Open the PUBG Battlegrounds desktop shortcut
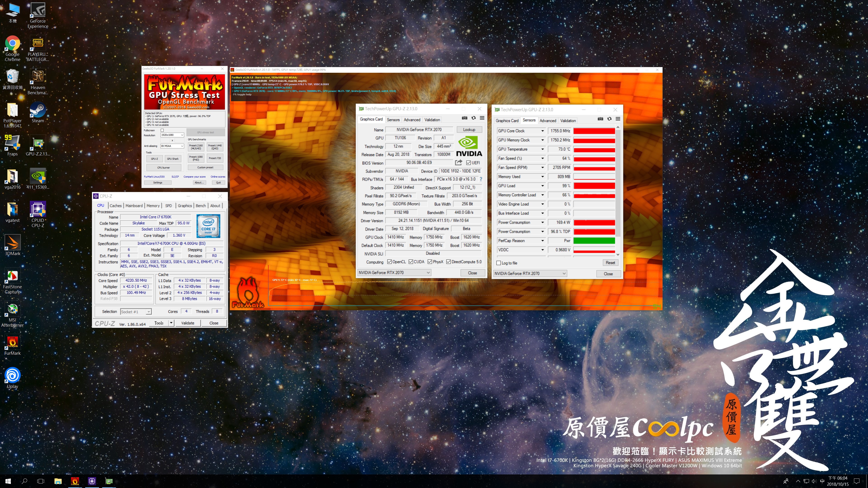868x488 pixels. pyautogui.click(x=38, y=49)
